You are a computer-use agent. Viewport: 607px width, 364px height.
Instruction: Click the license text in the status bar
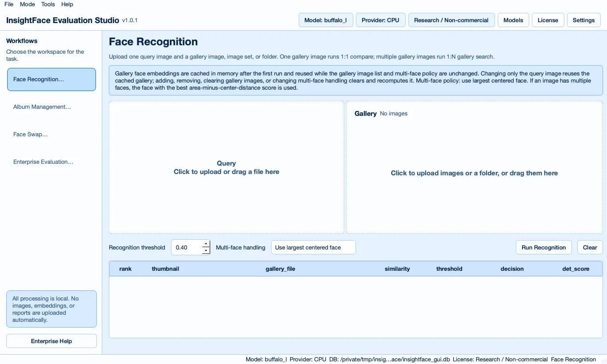(x=500, y=360)
